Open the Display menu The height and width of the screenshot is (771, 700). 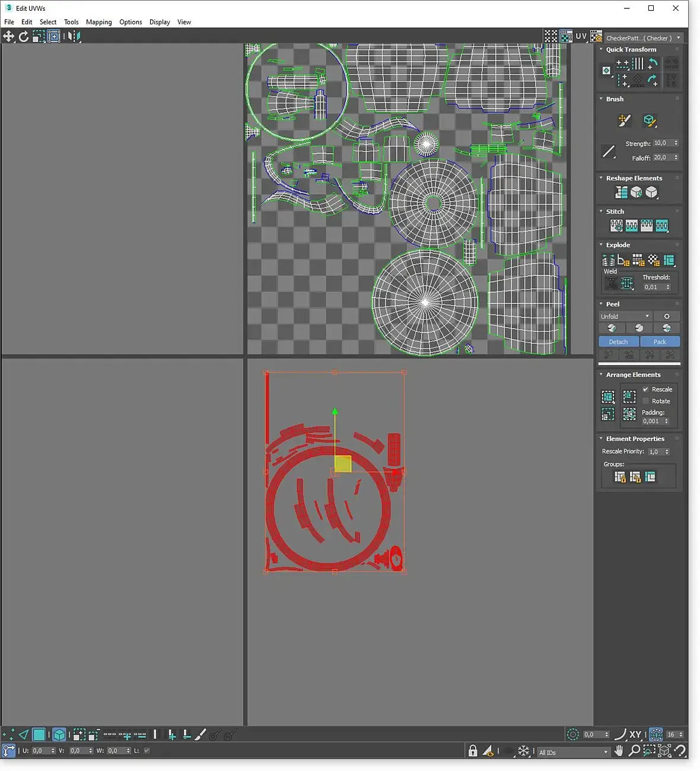point(160,22)
